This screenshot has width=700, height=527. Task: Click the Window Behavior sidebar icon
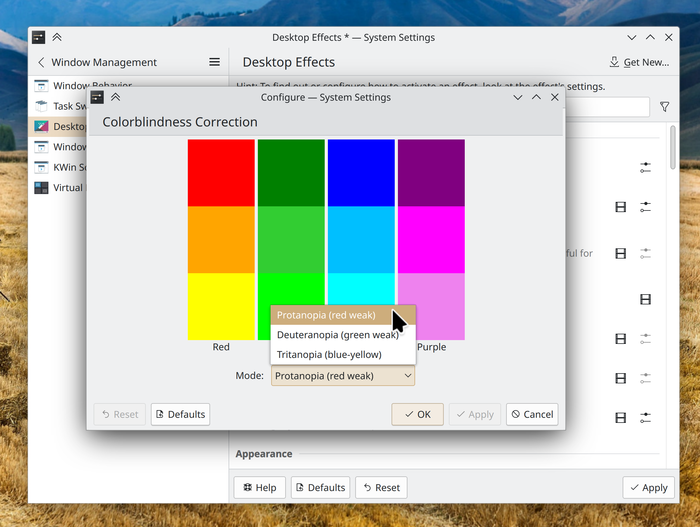point(41,86)
